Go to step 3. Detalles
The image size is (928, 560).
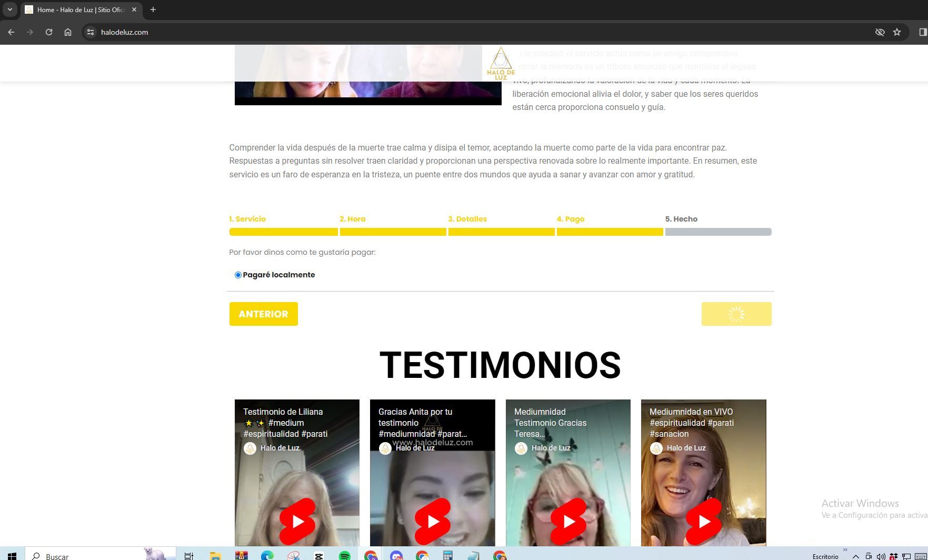point(467,219)
